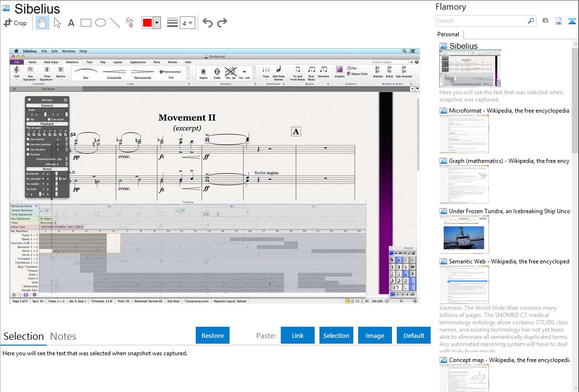579x392 pixels.
Task: Pick the straight line tool
Action: 115,23
